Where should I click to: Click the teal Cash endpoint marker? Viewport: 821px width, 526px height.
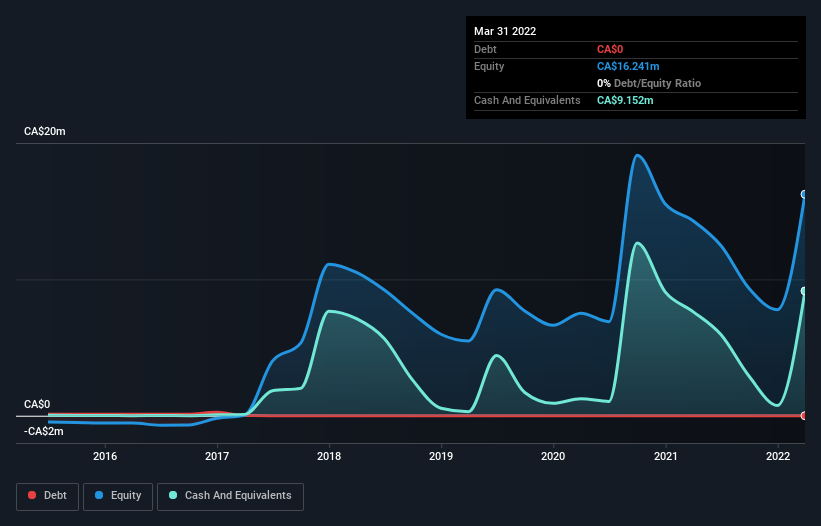click(804, 291)
